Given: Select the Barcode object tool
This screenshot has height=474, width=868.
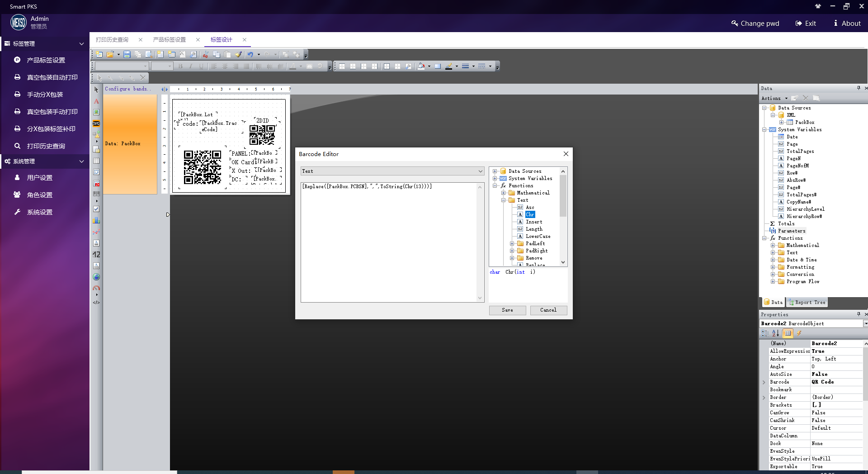Looking at the screenshot, I should [96, 194].
